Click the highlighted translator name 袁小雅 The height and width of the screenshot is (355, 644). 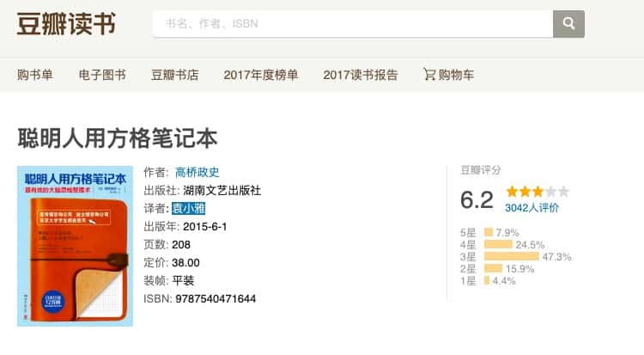tap(189, 208)
